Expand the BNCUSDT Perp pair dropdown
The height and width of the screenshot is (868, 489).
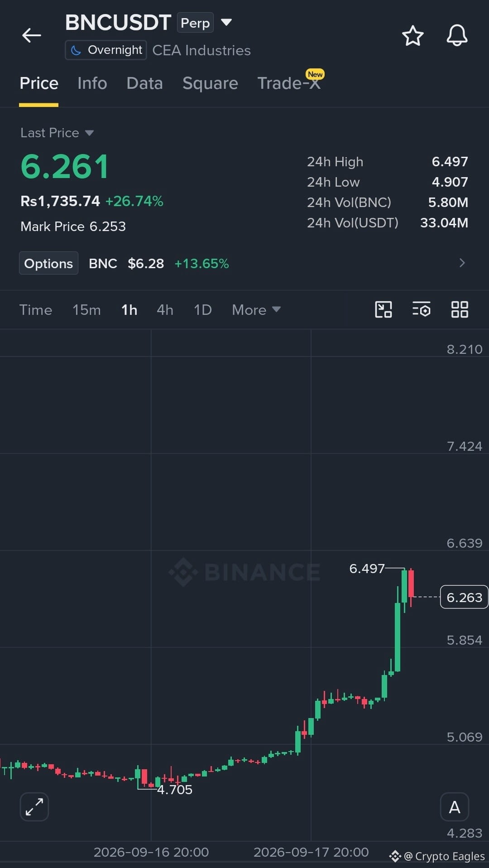(226, 22)
